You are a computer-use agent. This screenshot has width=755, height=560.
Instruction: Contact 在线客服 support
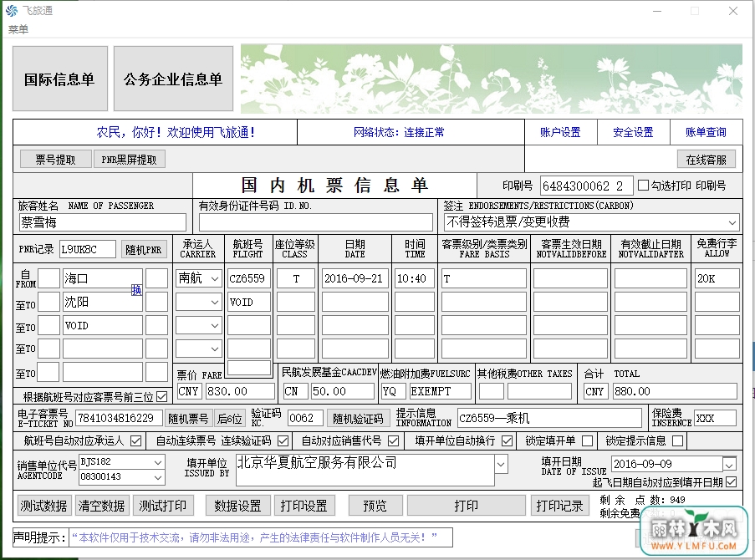707,160
